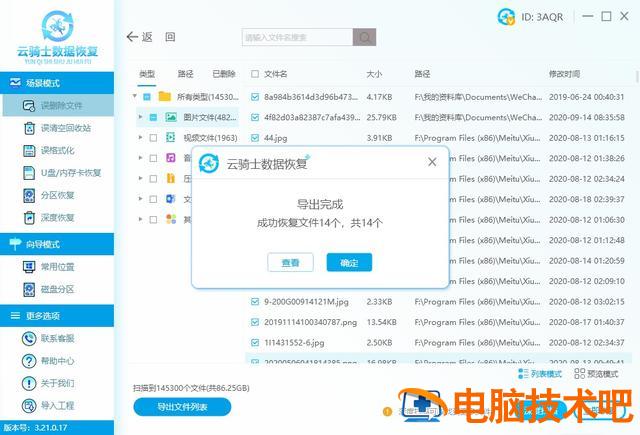Viewport: 640px width, 435px height.
Task: Expand the compressed files tree node
Action: 140,178
